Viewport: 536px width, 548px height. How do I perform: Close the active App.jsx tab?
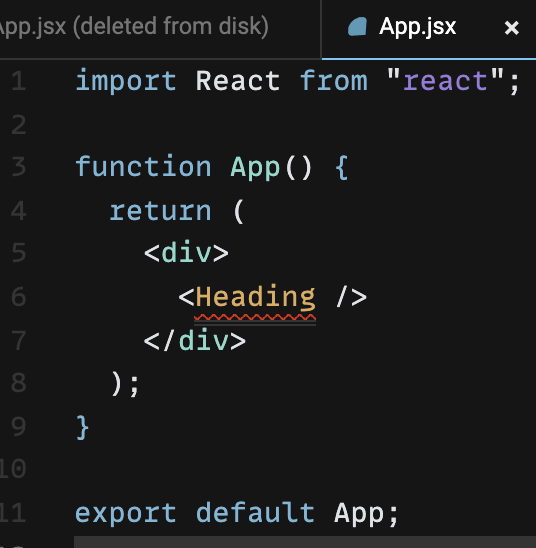pos(512,28)
